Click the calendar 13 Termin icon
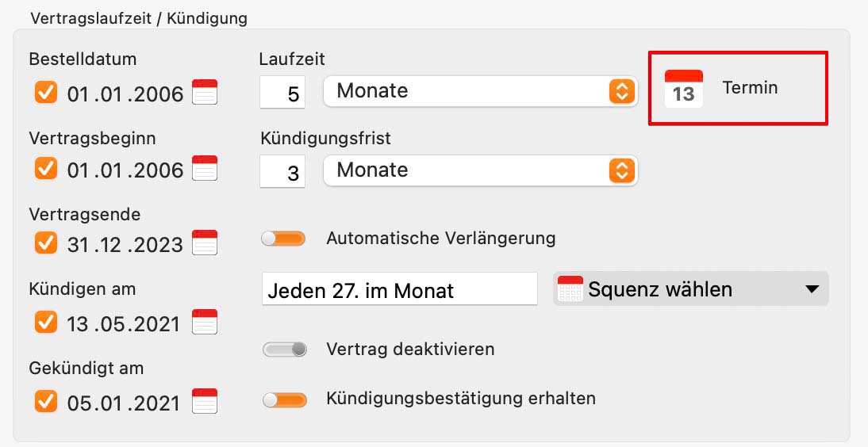Image resolution: width=868 pixels, height=447 pixels. click(x=684, y=89)
